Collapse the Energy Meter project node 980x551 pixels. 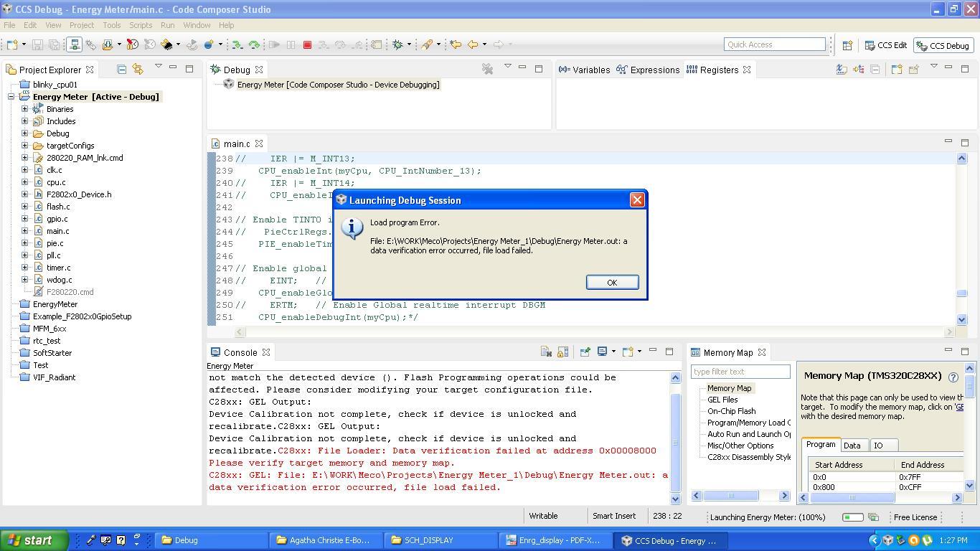[x=11, y=97]
